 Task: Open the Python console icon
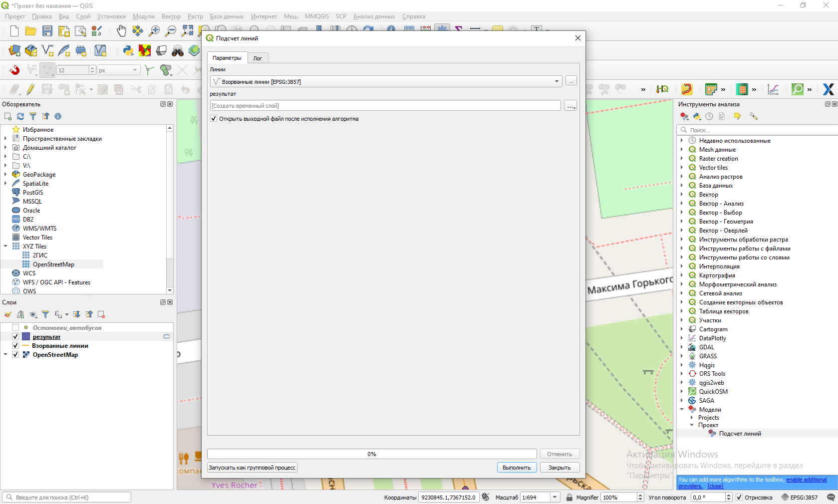coord(128,50)
